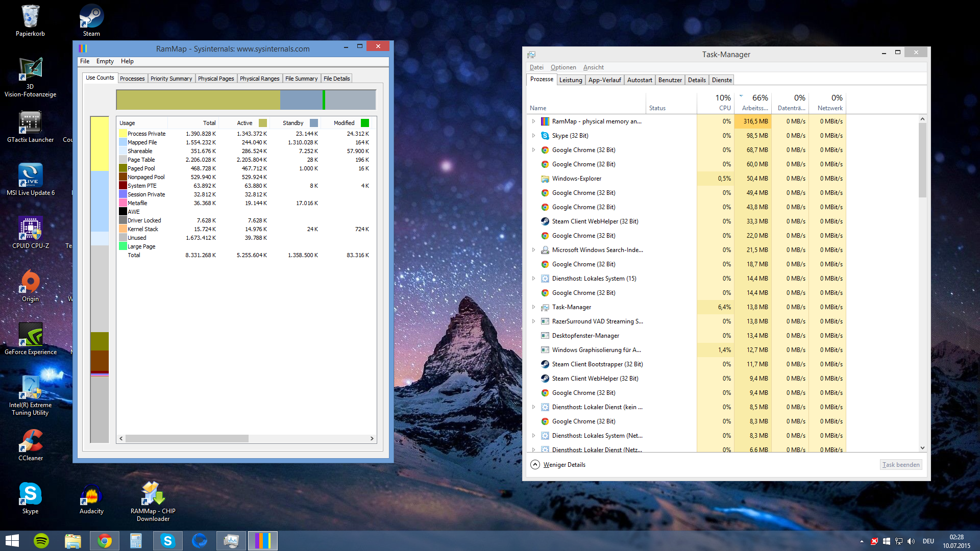Open Audacity desktop shortcut
Screen dimensions: 980x551
pos(91,495)
